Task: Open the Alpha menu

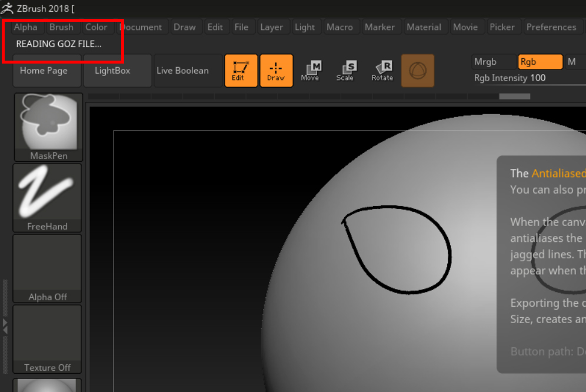Action: (x=25, y=27)
